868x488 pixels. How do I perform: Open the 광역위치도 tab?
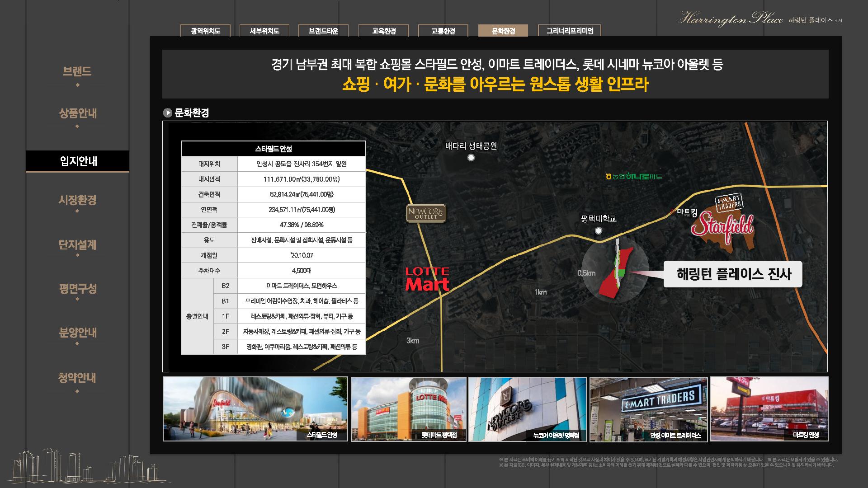pos(205,31)
